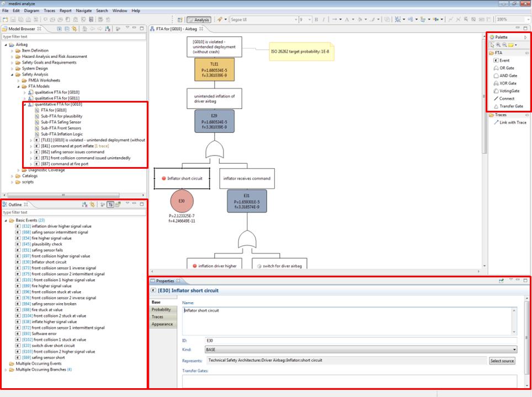Activate the Connect line tool
The width and height of the screenshot is (532, 397).
(x=506, y=99)
